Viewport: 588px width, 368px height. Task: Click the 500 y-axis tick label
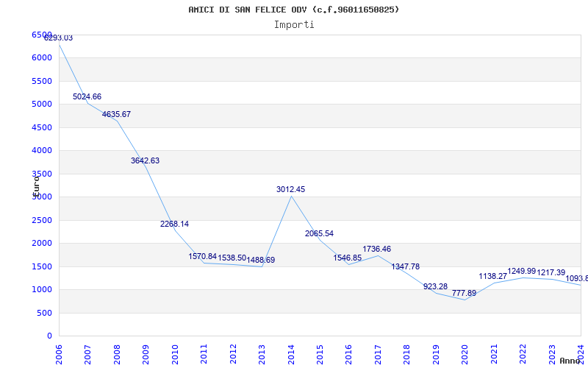pyautogui.click(x=45, y=313)
